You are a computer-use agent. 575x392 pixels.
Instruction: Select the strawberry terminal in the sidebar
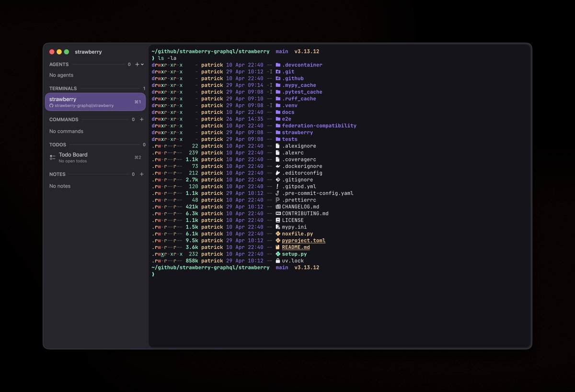[x=95, y=102]
